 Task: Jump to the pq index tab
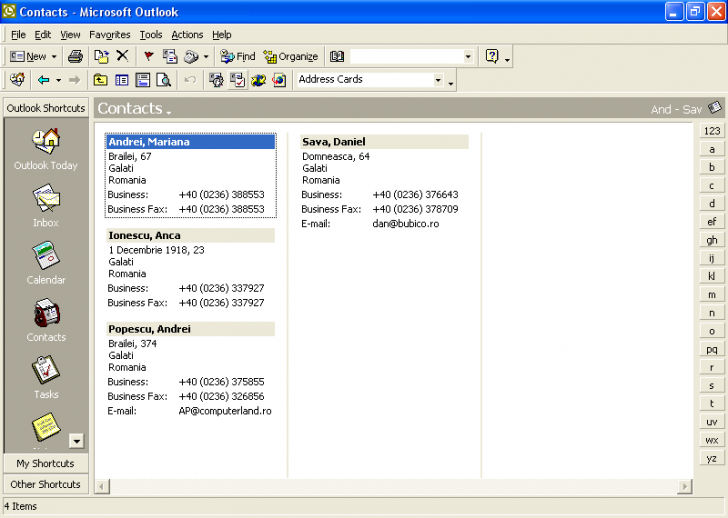(x=712, y=349)
